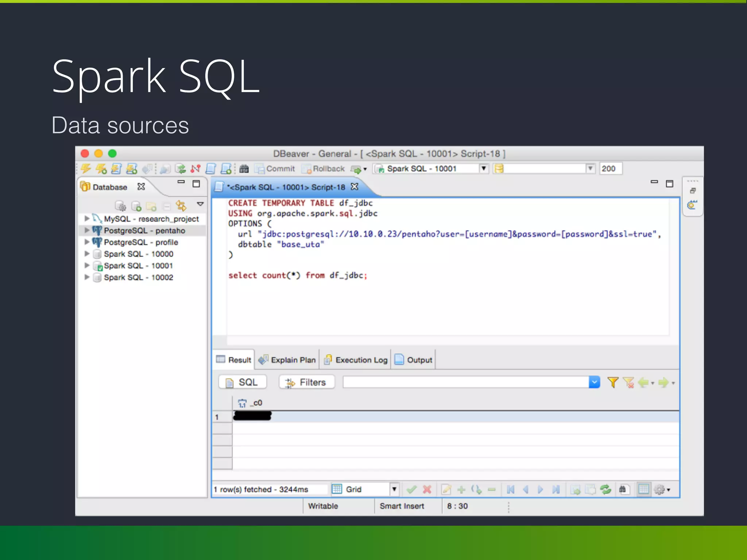This screenshot has height=560, width=747.
Task: Click the binoculars search icon in main toolbar
Action: (x=244, y=168)
